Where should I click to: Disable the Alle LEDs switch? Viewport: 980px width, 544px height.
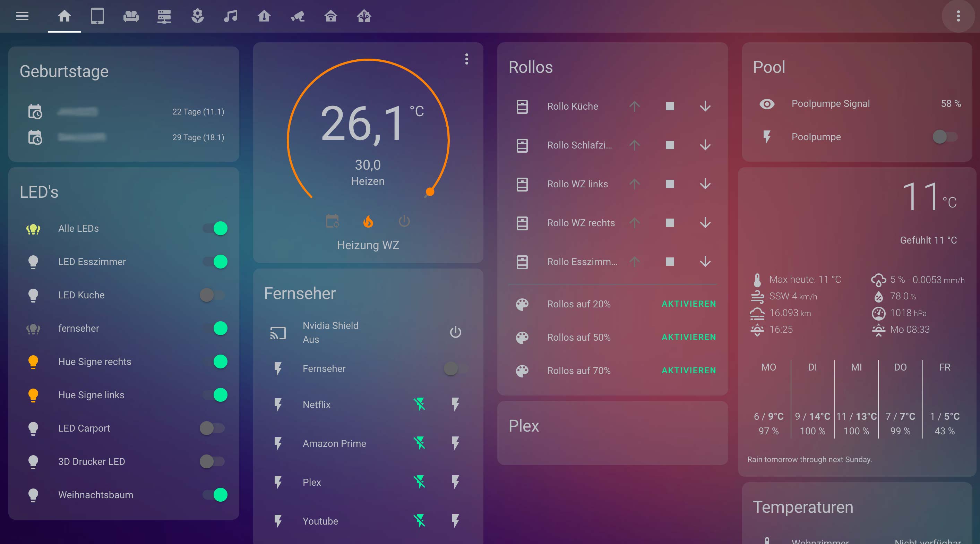[x=215, y=228]
